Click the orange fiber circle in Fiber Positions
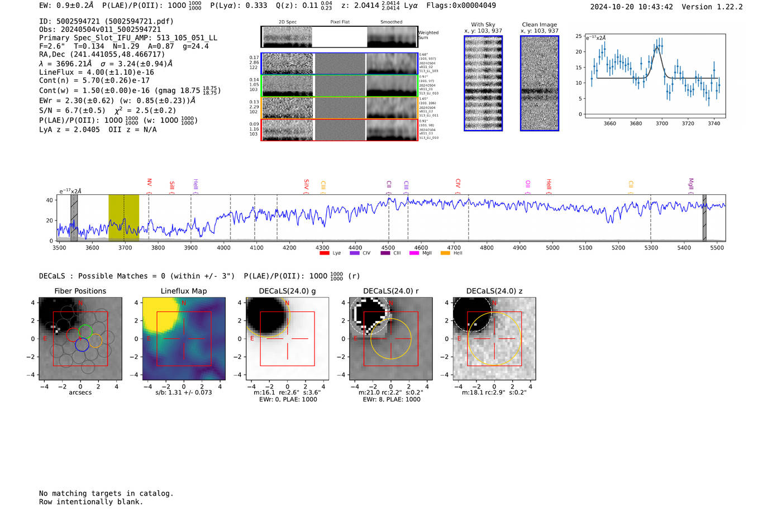 click(x=96, y=341)
